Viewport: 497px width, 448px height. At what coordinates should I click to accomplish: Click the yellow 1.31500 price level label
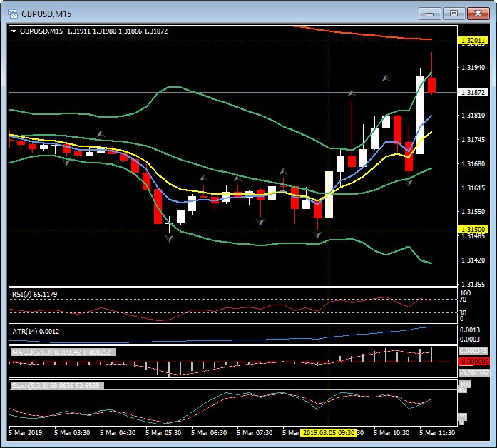tap(473, 230)
